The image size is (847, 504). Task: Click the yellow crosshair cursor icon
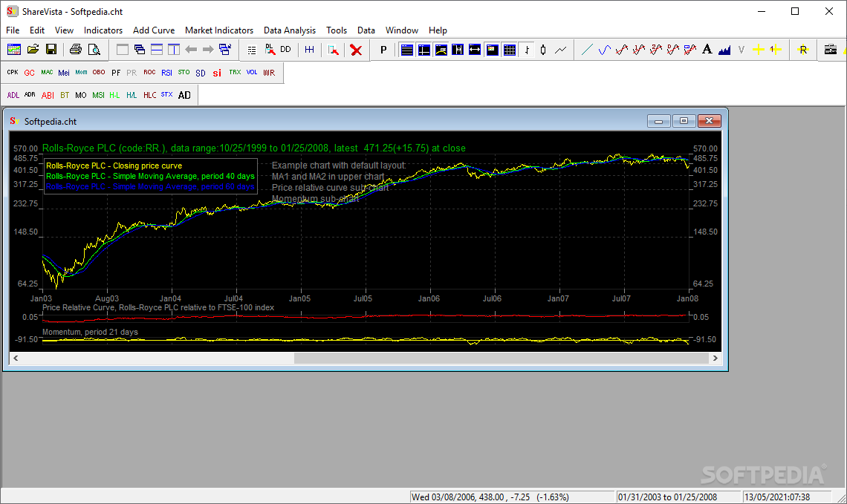(759, 50)
